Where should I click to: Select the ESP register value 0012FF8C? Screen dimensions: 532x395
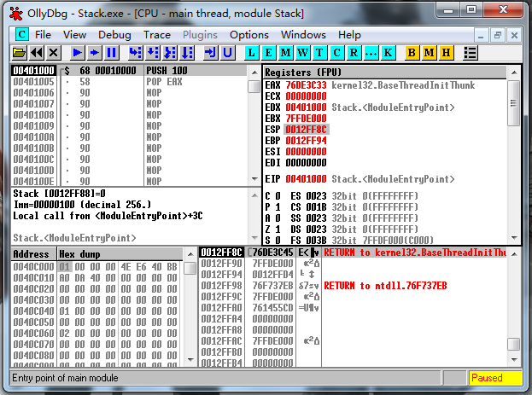pyautogui.click(x=306, y=130)
